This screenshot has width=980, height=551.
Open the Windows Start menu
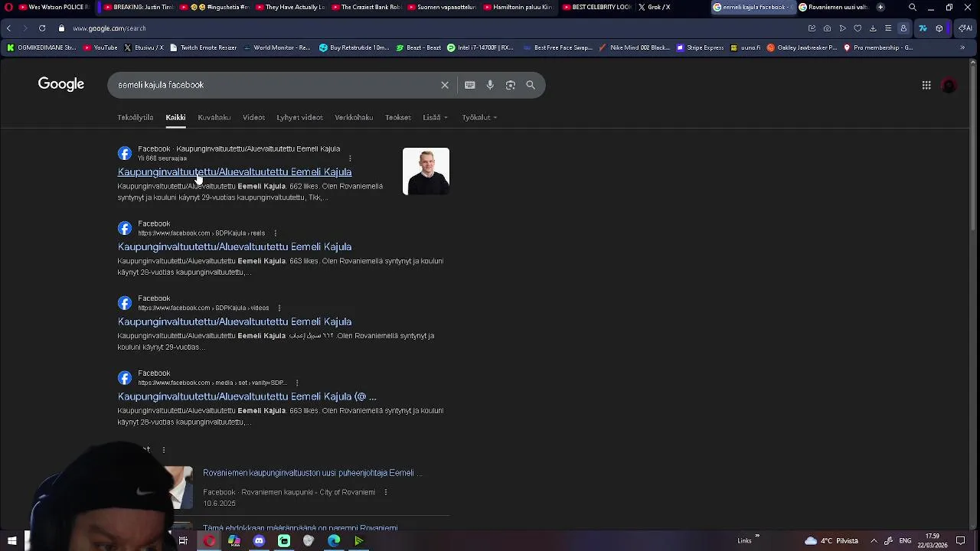click(11, 541)
